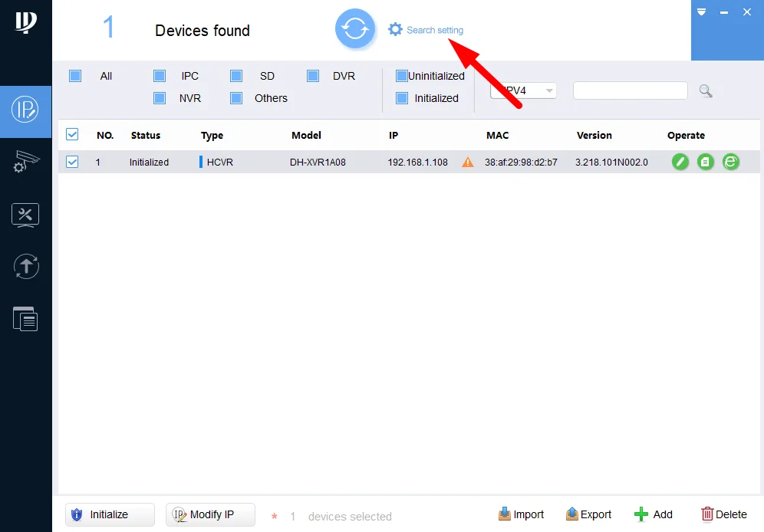Toggle the NVR filter checkbox
This screenshot has height=532, width=764.
pos(160,98)
